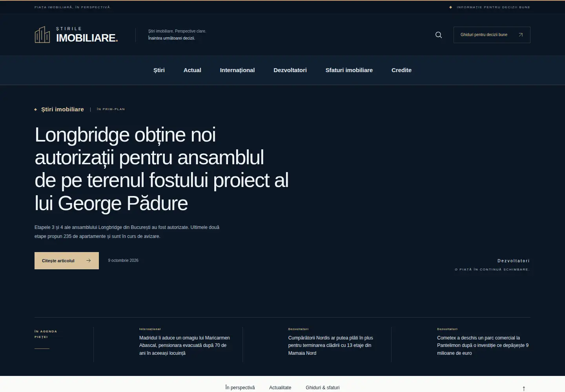Click the ÎN PRIM-PLAN label
Image resolution: width=565 pixels, height=392 pixels.
coord(111,109)
